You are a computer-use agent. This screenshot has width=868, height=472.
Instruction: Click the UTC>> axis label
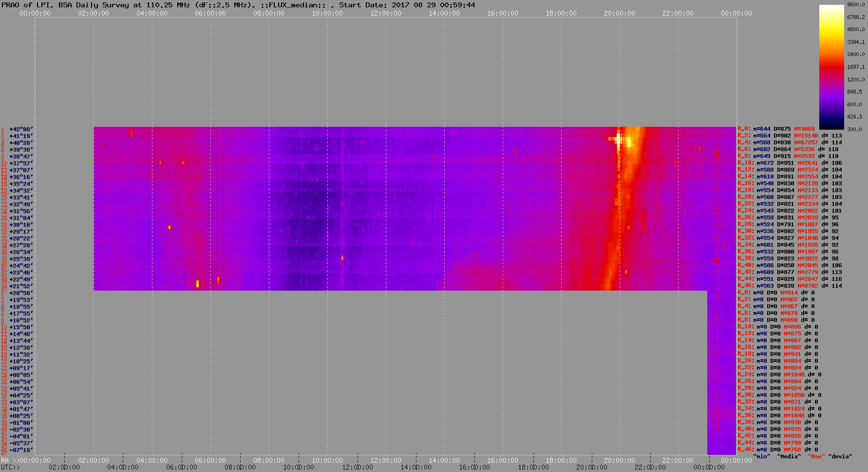(x=10, y=467)
